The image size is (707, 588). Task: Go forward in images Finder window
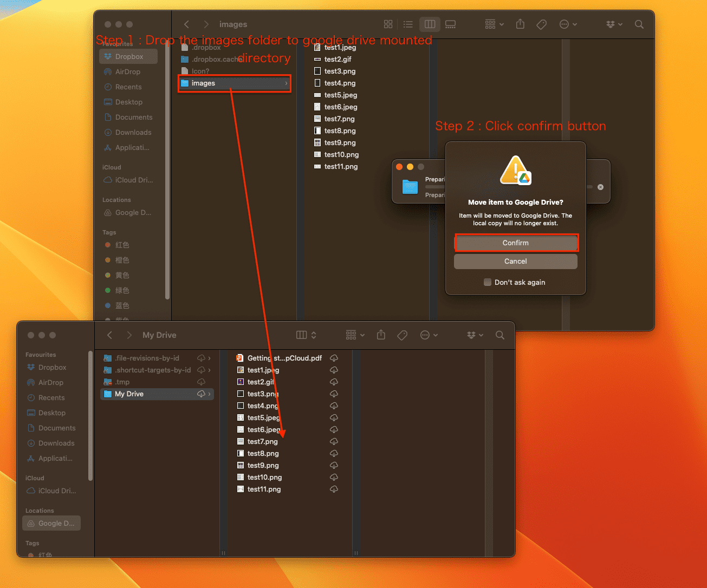point(206,24)
